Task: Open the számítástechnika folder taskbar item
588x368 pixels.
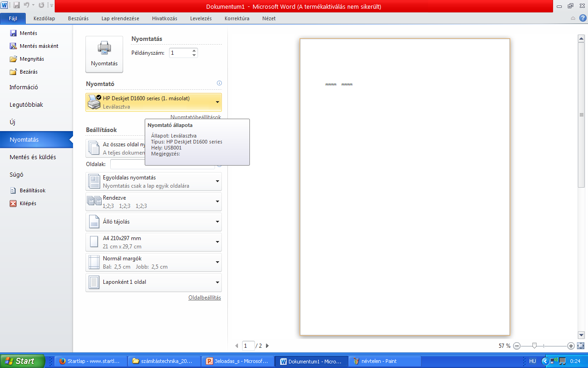Action: coord(164,361)
